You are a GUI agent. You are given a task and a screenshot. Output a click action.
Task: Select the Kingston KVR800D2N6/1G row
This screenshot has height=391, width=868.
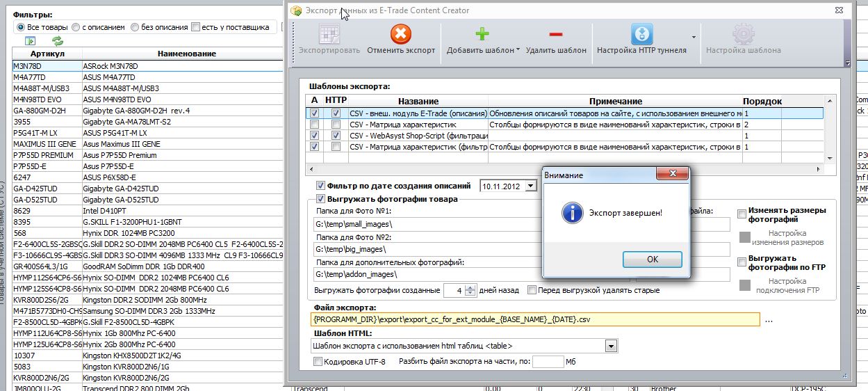(x=148, y=366)
